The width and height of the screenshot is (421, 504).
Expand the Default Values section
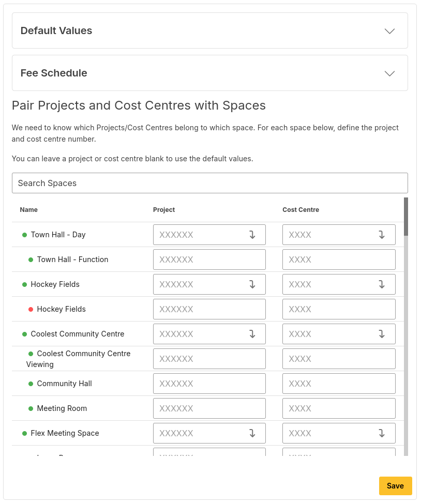tap(209, 31)
